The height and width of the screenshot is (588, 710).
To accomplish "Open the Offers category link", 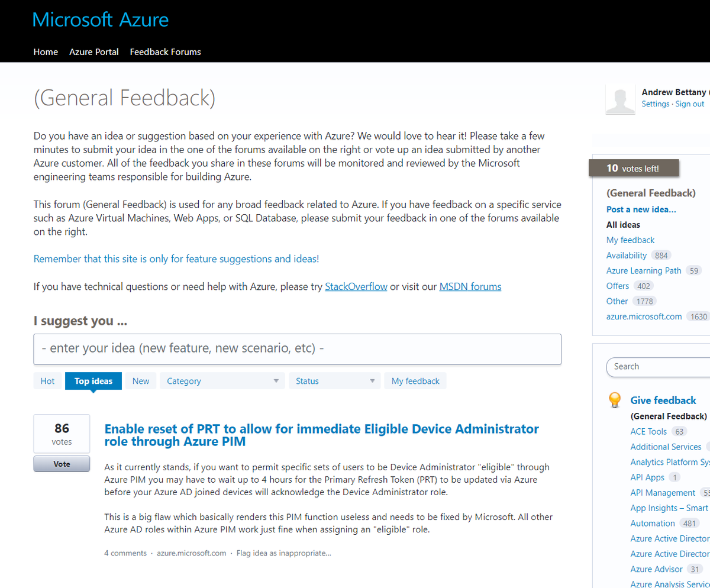I will (x=618, y=286).
